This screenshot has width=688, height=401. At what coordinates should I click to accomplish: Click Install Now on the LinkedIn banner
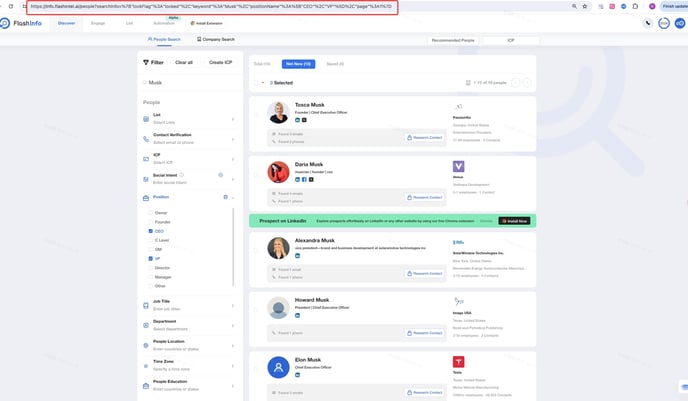(514, 221)
